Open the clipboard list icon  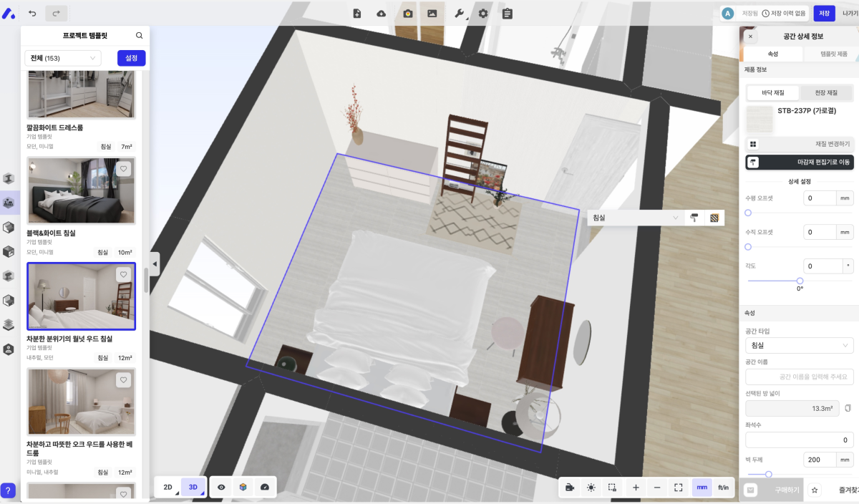(x=508, y=13)
